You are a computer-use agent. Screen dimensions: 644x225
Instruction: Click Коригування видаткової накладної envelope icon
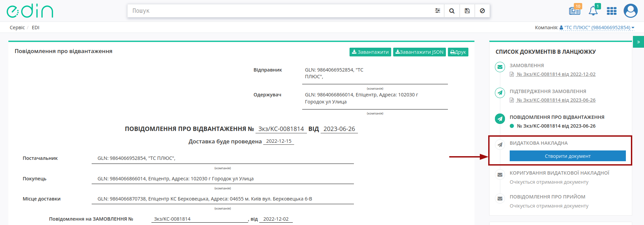(x=500, y=174)
